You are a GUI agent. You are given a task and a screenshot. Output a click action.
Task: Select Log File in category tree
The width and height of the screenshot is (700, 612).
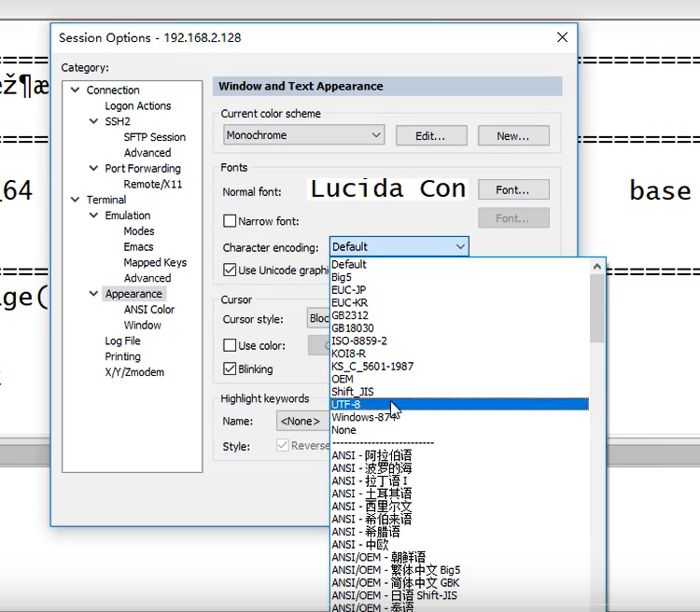123,341
